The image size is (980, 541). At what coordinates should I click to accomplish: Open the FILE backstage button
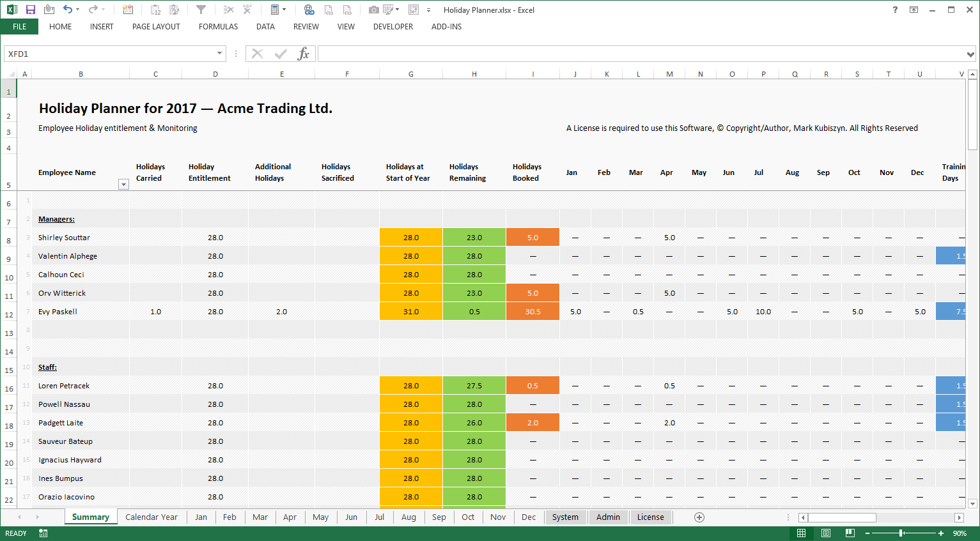[x=19, y=27]
